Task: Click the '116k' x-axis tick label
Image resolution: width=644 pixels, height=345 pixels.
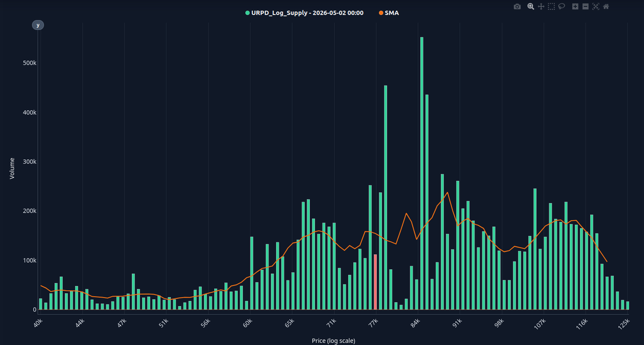Action: point(581,325)
